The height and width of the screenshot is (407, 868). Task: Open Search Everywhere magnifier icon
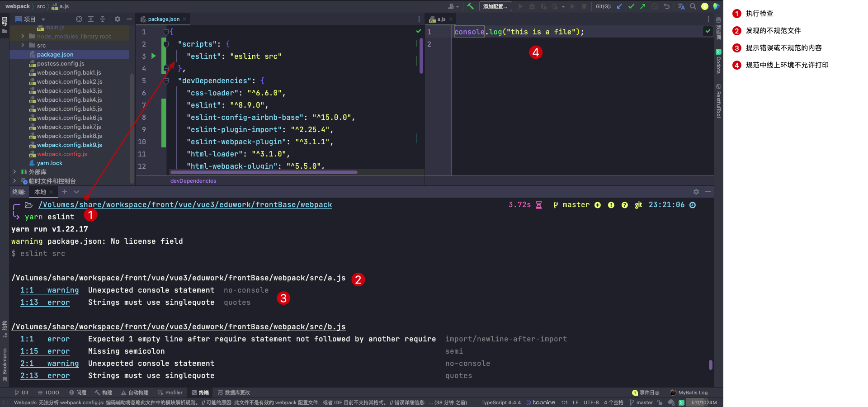[x=693, y=6]
